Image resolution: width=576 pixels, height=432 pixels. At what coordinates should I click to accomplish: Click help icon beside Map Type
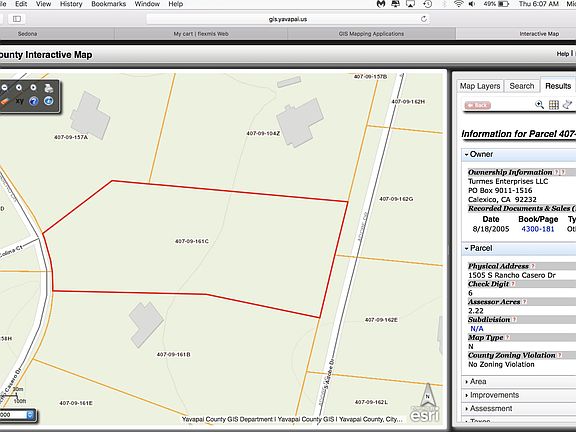508,337
